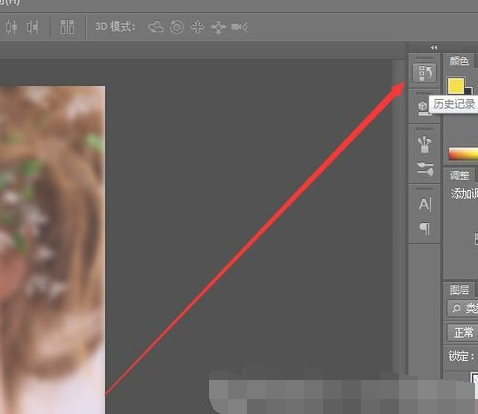Open the Brush presets panel icon

click(x=424, y=145)
